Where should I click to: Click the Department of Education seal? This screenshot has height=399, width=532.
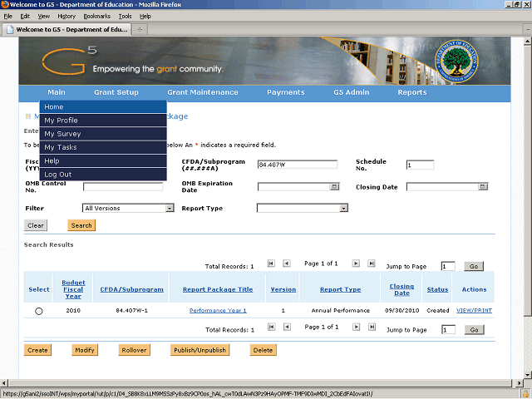click(456, 61)
